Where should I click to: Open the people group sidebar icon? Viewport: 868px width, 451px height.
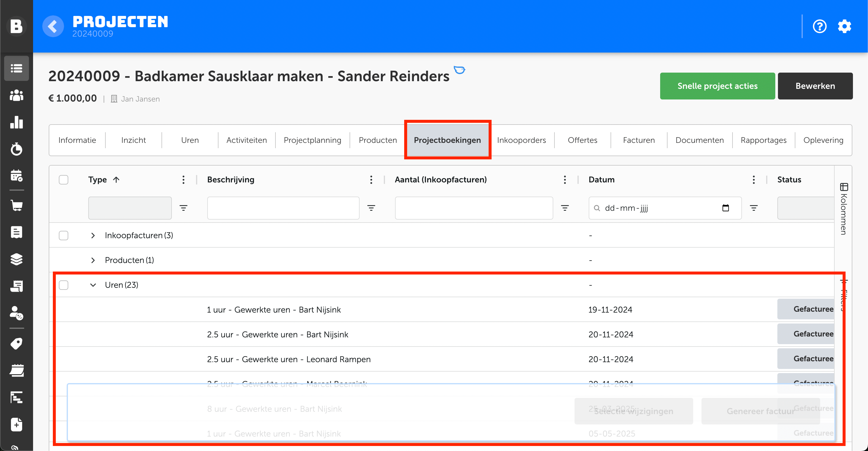(16, 95)
